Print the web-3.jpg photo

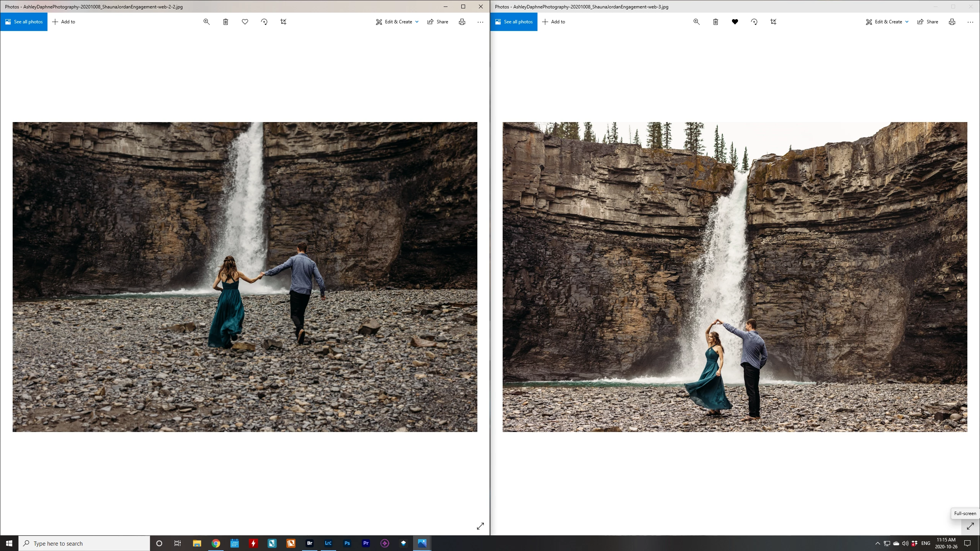tap(952, 22)
